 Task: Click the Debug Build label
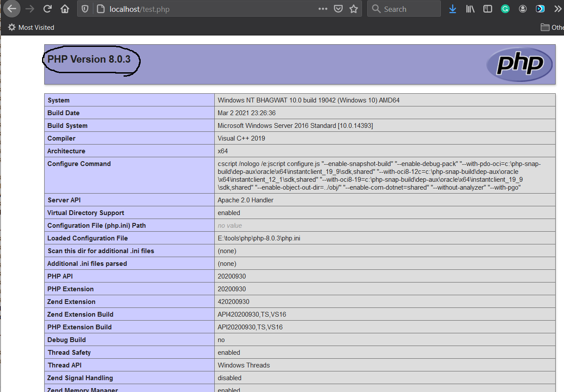[x=67, y=340]
